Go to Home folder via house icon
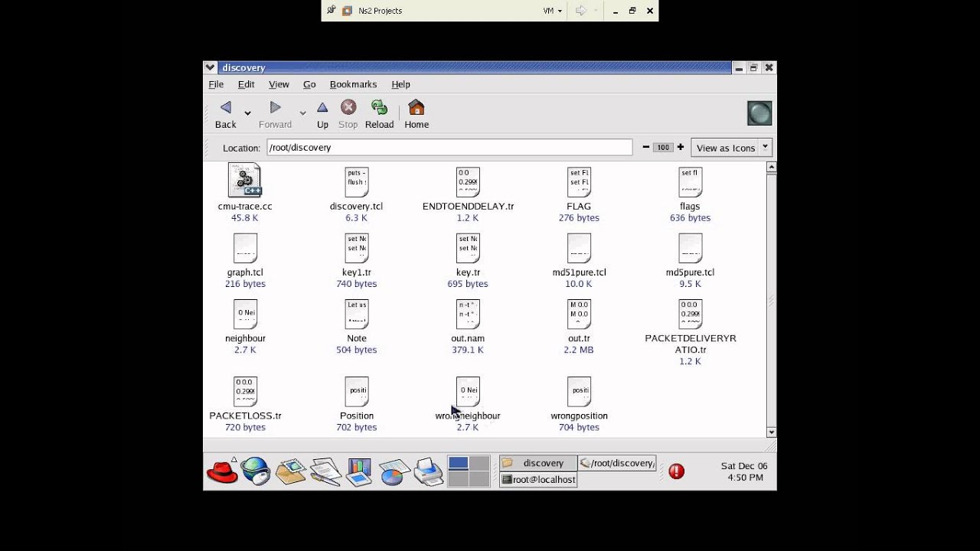 [416, 108]
